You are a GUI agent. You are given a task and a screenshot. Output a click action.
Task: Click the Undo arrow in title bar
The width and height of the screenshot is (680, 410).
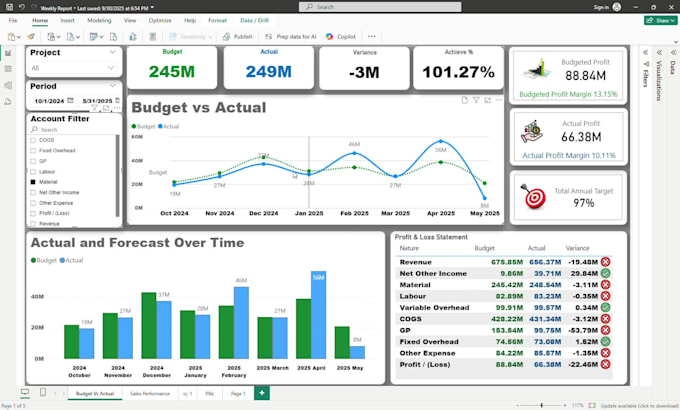point(22,7)
